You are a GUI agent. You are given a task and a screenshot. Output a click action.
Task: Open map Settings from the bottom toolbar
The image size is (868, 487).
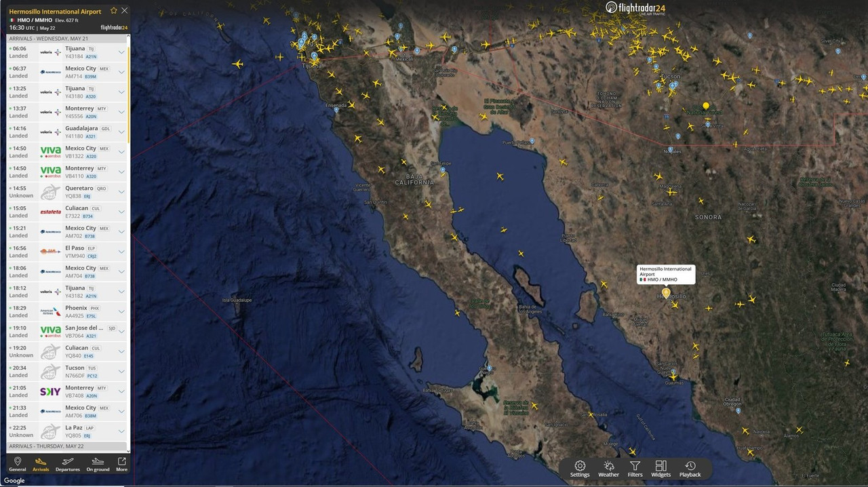580,469
